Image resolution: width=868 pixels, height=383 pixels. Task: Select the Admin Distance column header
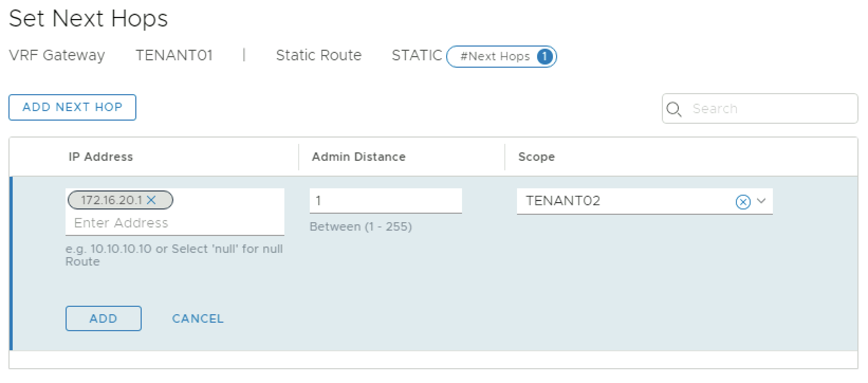(358, 157)
